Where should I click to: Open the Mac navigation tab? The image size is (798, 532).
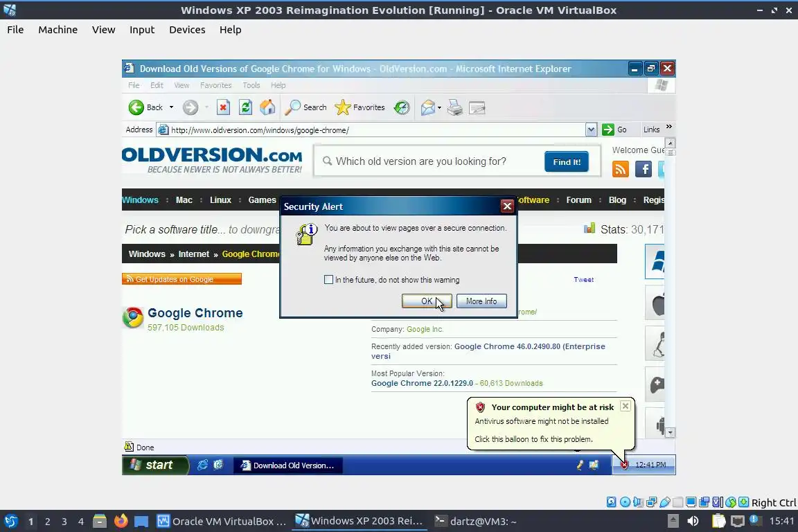click(184, 200)
